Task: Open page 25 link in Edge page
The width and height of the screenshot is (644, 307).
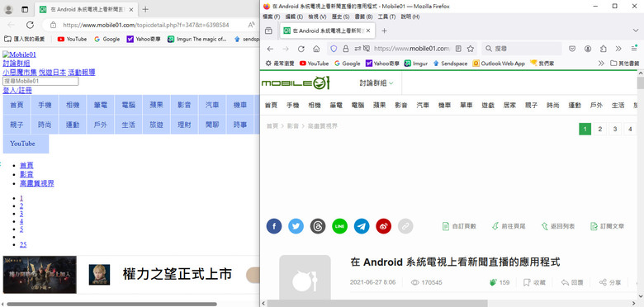Action: coord(23,244)
